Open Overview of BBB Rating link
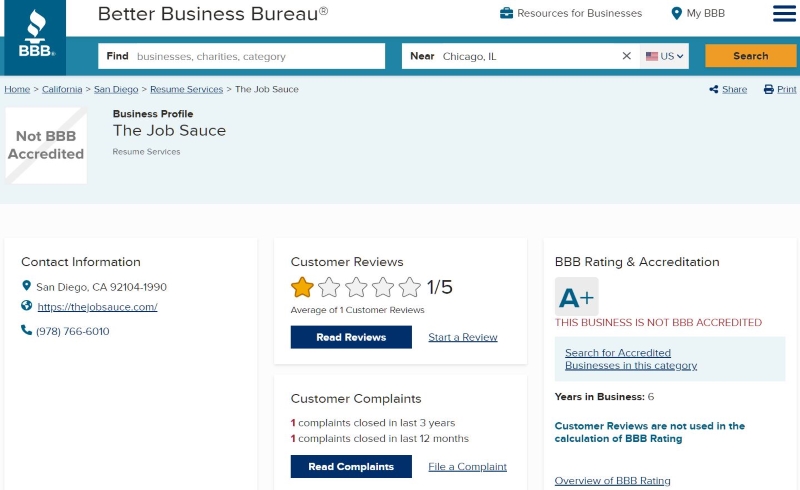Viewport: 800px width, 490px height. tap(612, 480)
